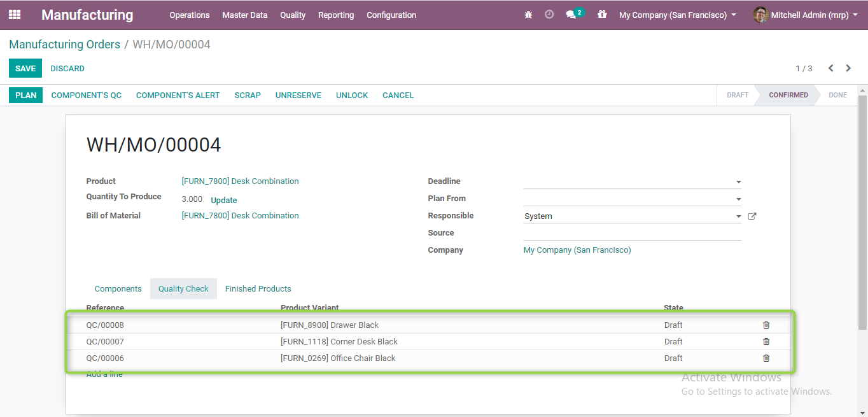This screenshot has height=417, width=868.
Task: Click Component's QC button
Action: click(x=87, y=95)
